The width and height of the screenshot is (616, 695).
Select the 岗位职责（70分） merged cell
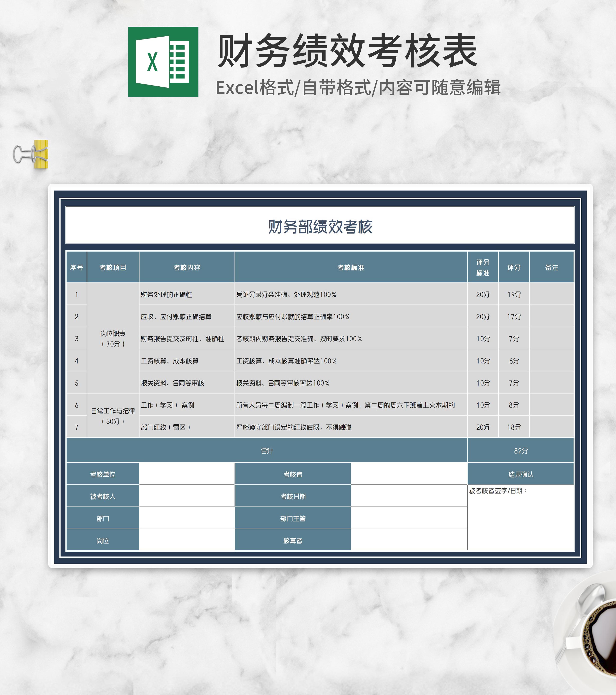pyautogui.click(x=113, y=338)
